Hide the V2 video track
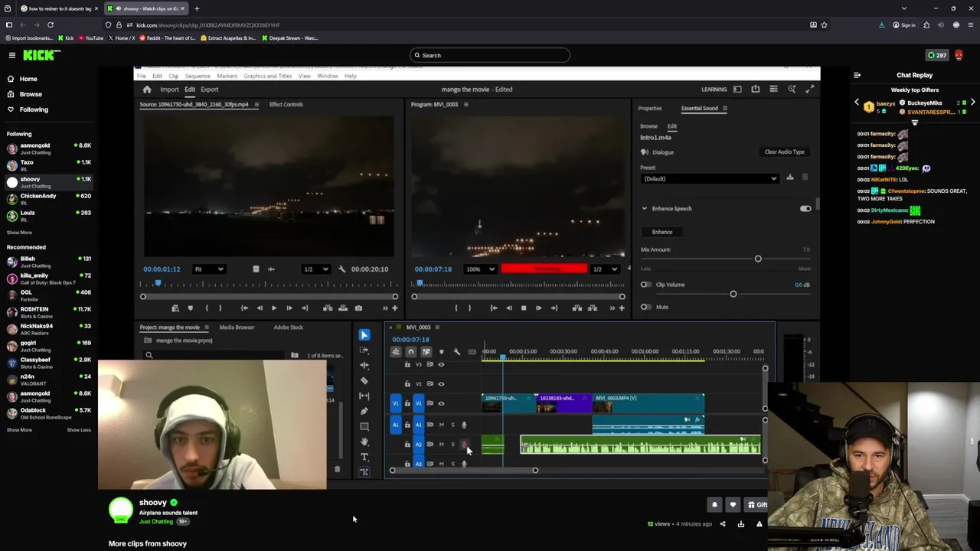Screen dimensions: 980x551 (x=441, y=384)
